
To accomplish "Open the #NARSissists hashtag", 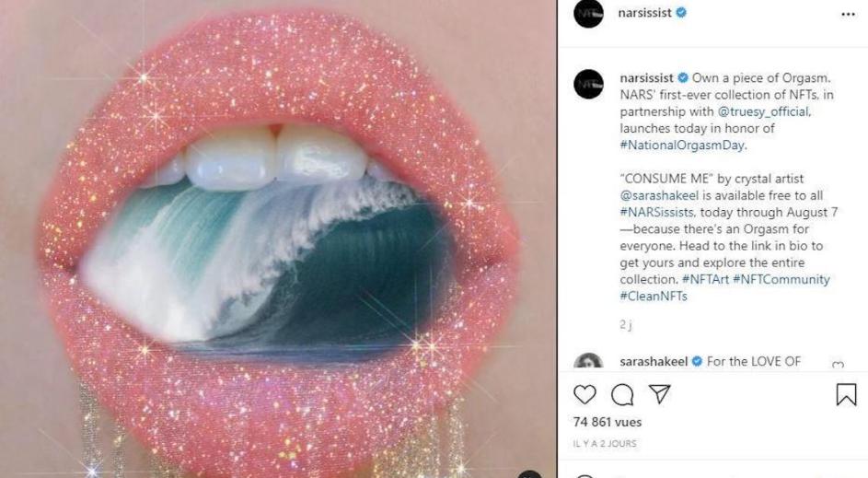I will (x=656, y=212).
